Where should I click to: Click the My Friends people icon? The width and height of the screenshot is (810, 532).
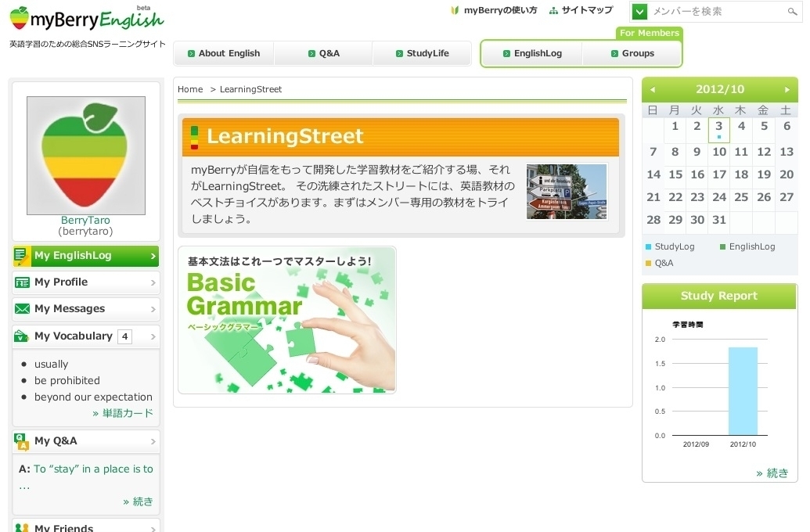tap(22, 527)
